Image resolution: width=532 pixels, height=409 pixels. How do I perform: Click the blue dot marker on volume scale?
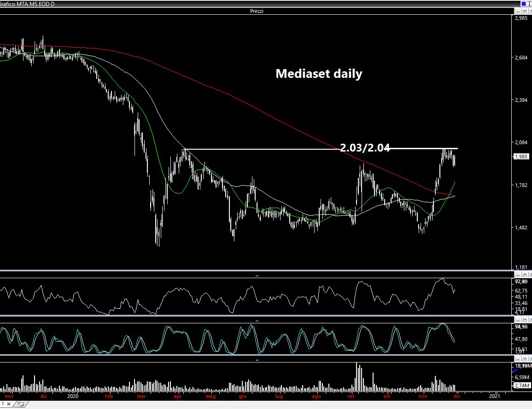516,370
